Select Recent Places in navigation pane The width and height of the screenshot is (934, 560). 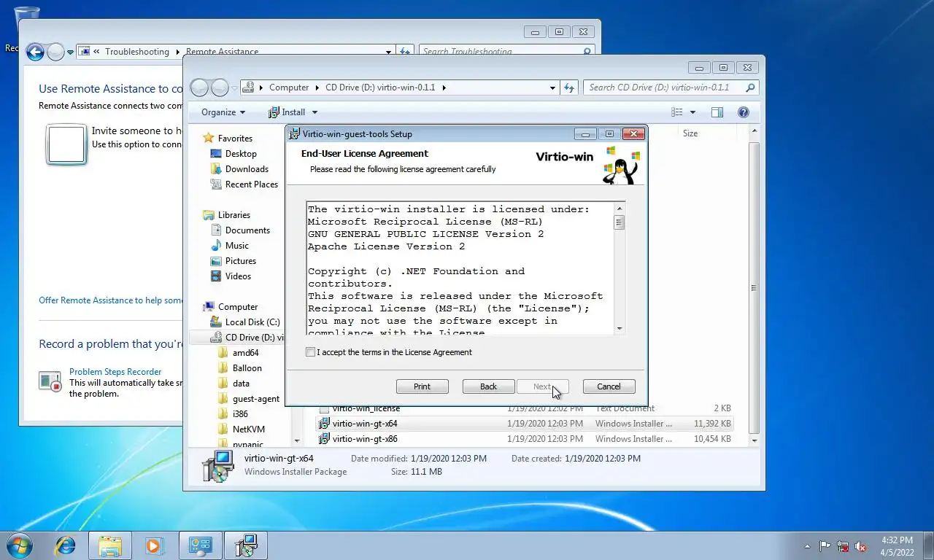(x=252, y=184)
